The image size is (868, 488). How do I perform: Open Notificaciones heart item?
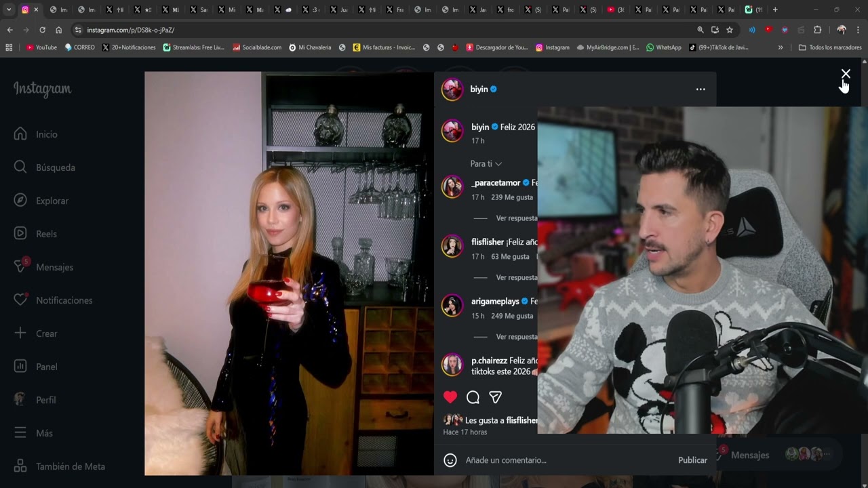[53, 300]
